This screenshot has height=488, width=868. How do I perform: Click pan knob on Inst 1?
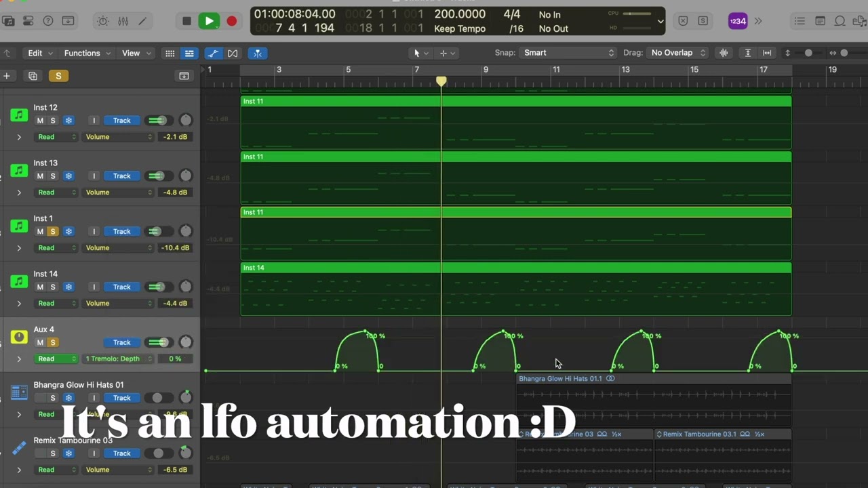(185, 231)
